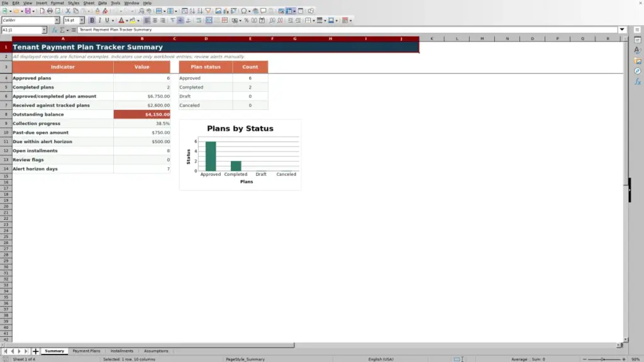The height and width of the screenshot is (362, 644).
Task: Click the Insert Chart icon
Action: point(226,11)
